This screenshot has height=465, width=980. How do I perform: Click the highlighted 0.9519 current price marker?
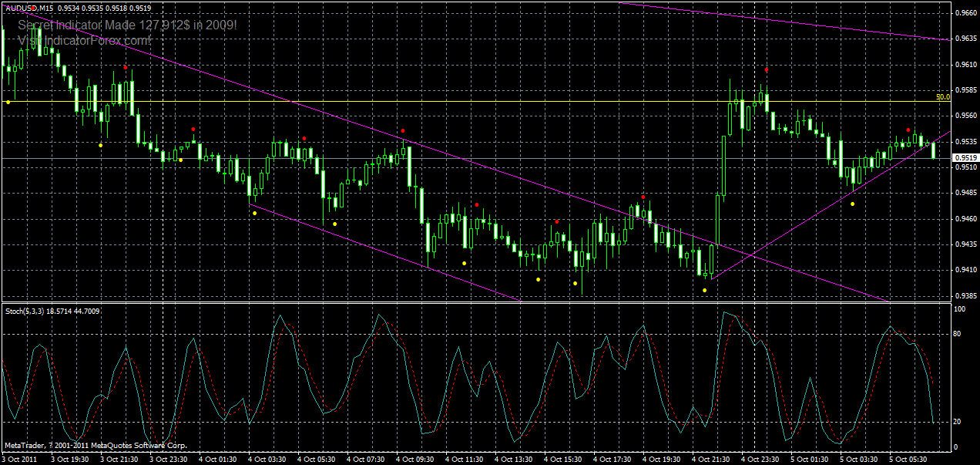point(962,157)
